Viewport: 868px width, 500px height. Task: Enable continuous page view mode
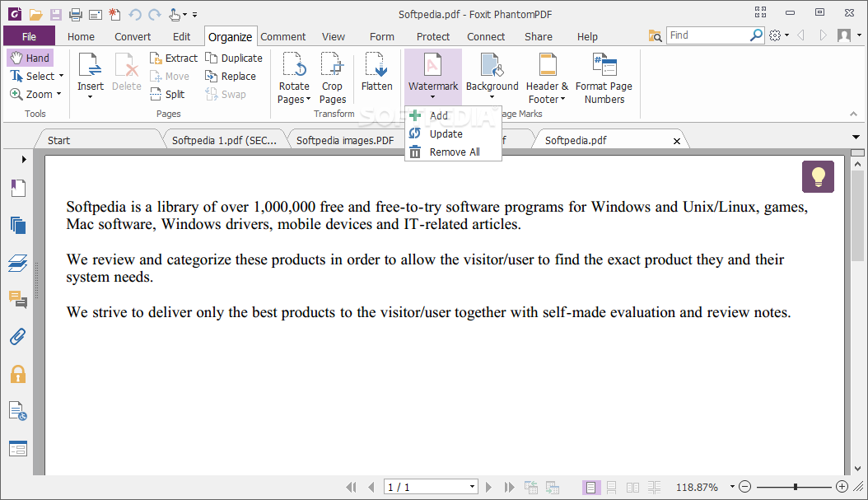coord(612,488)
